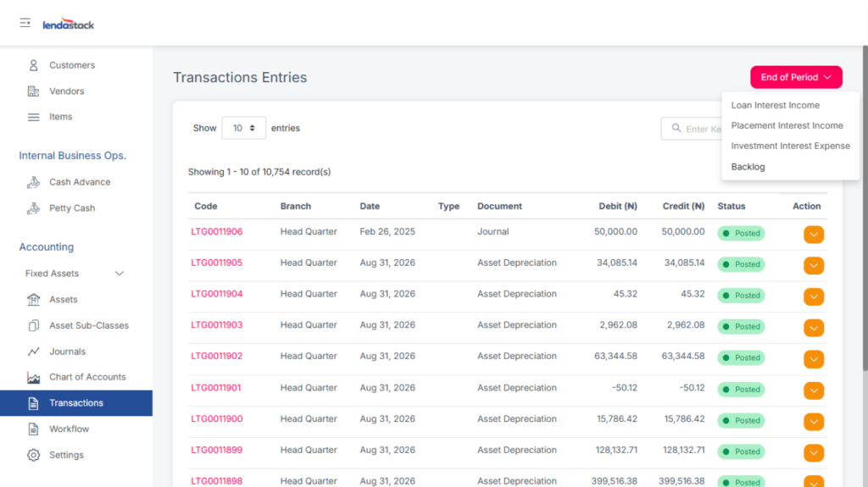Click the Vendors building icon

[x=34, y=91]
